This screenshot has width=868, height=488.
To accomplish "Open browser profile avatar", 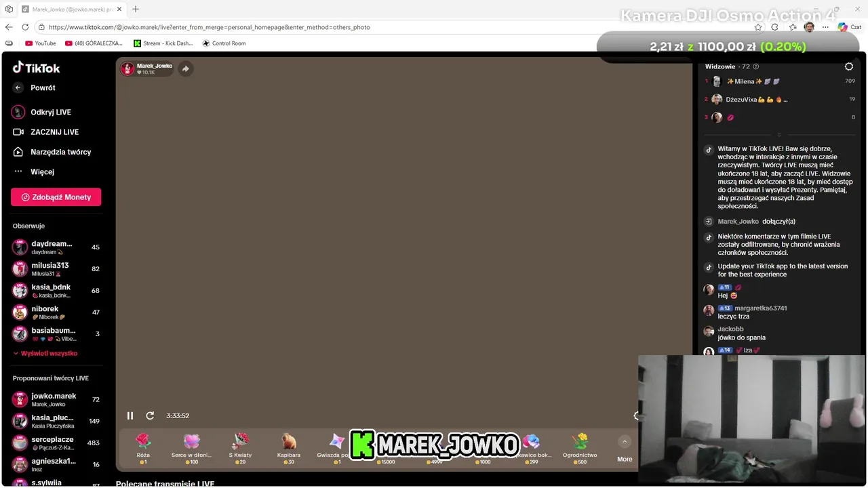I will pyautogui.click(x=809, y=27).
